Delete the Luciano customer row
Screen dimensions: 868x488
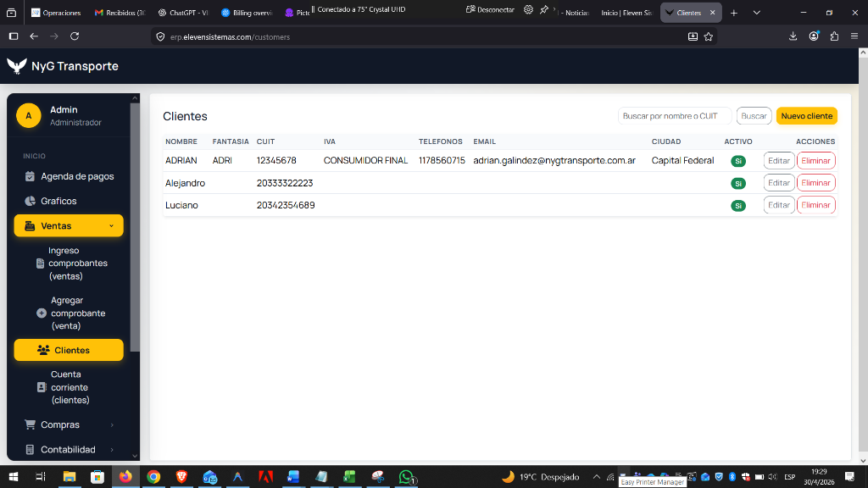pos(815,205)
